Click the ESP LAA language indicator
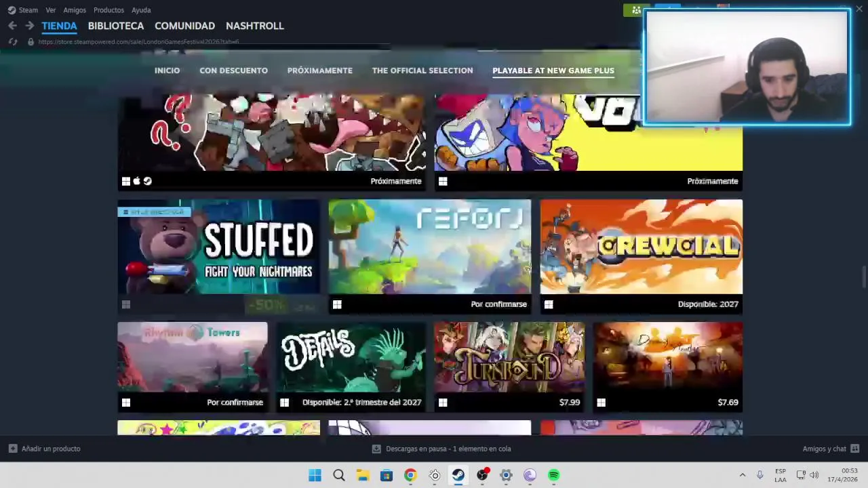 pyautogui.click(x=781, y=475)
